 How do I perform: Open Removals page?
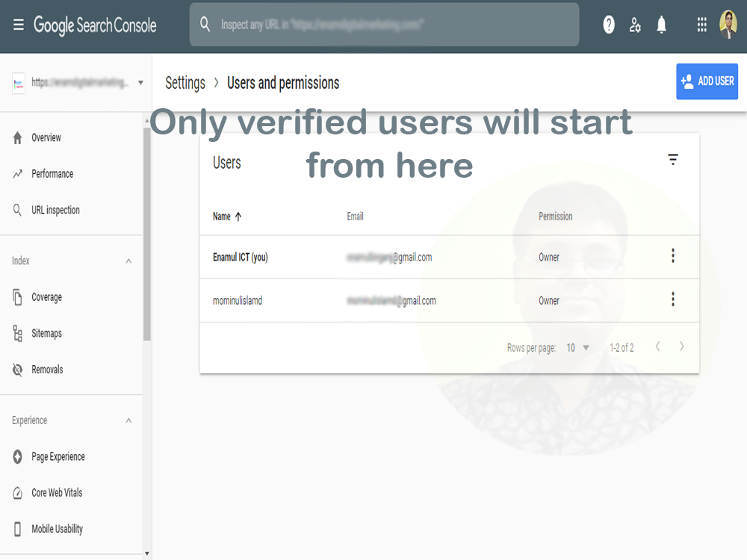(47, 370)
